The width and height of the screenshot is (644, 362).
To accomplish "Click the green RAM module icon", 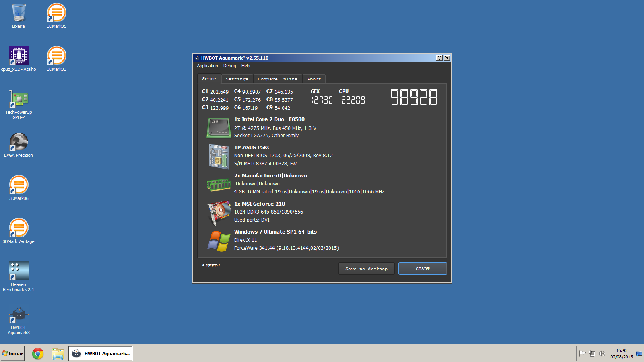I will pos(219,185).
